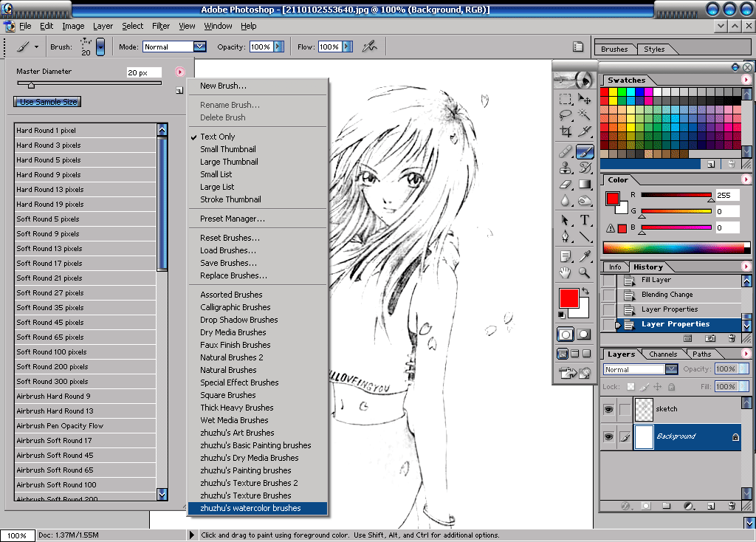Open the Swatches panel menu arrow
The image size is (756, 542).
click(746, 80)
